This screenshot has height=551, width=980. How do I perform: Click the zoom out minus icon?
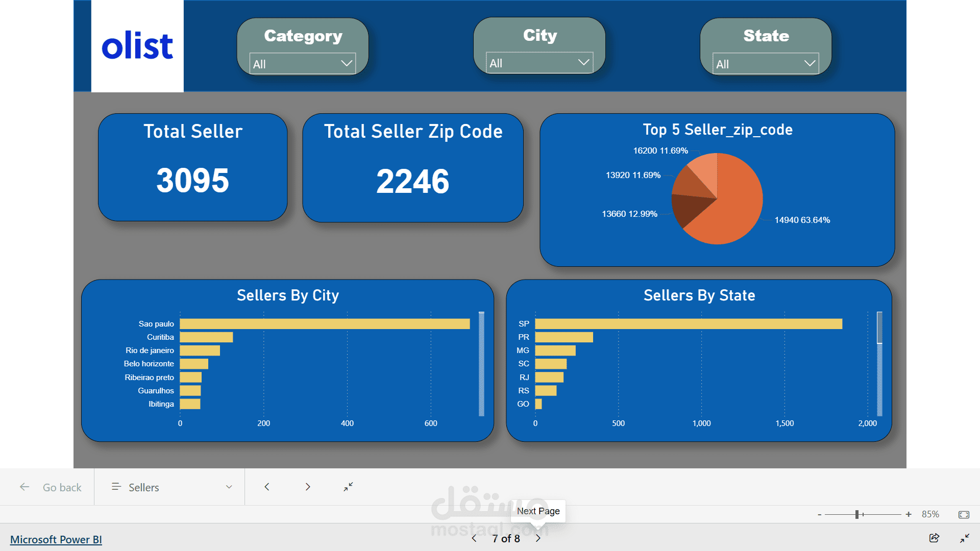tap(819, 515)
